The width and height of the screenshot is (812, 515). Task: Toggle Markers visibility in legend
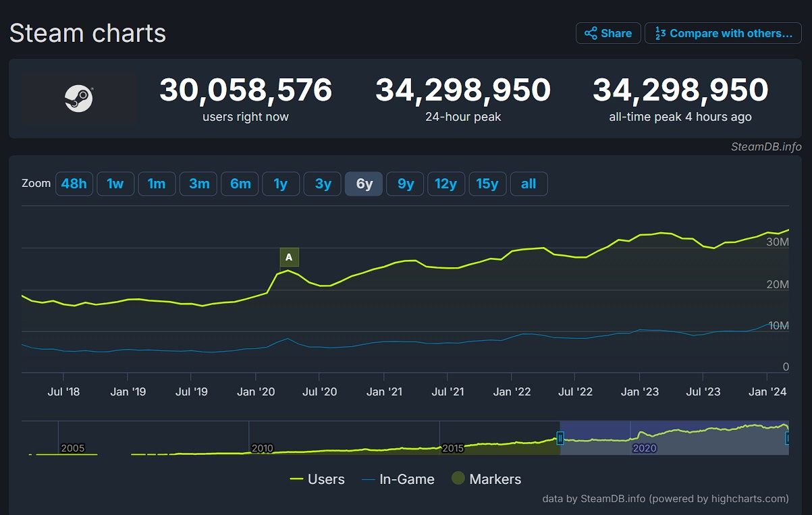click(x=486, y=479)
